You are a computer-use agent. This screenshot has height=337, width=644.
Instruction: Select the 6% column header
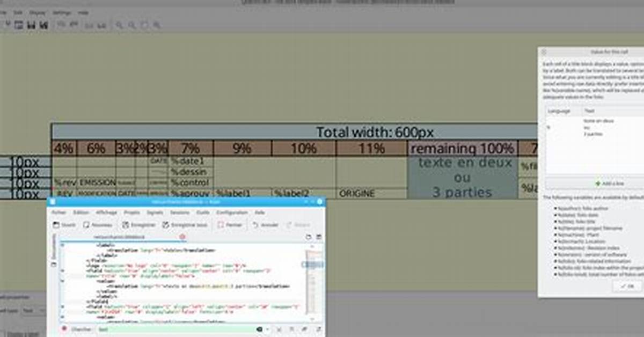click(96, 148)
